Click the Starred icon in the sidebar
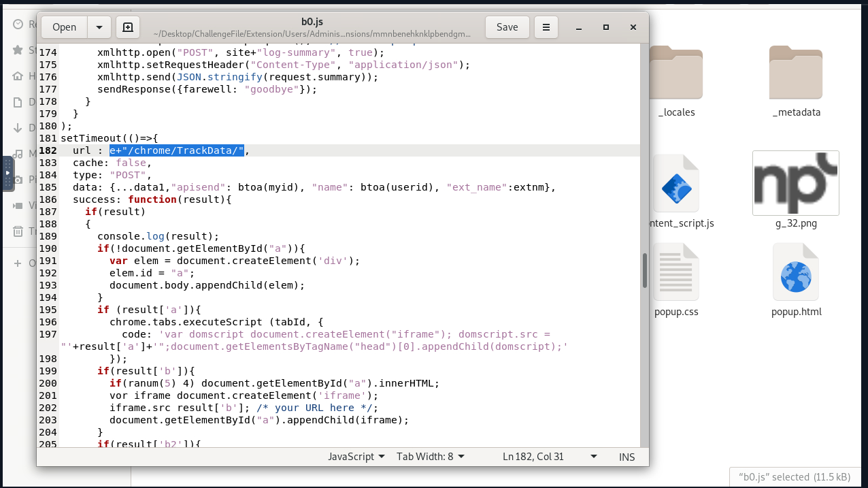The height and width of the screenshot is (488, 868). click(18, 50)
